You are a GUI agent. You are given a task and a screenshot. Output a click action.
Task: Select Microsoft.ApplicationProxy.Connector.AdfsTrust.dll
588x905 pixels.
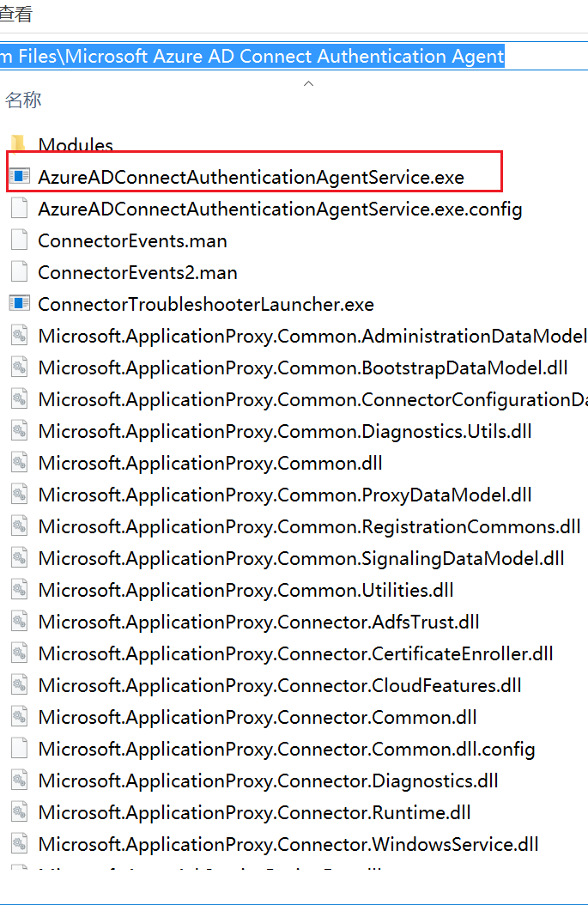point(258,622)
